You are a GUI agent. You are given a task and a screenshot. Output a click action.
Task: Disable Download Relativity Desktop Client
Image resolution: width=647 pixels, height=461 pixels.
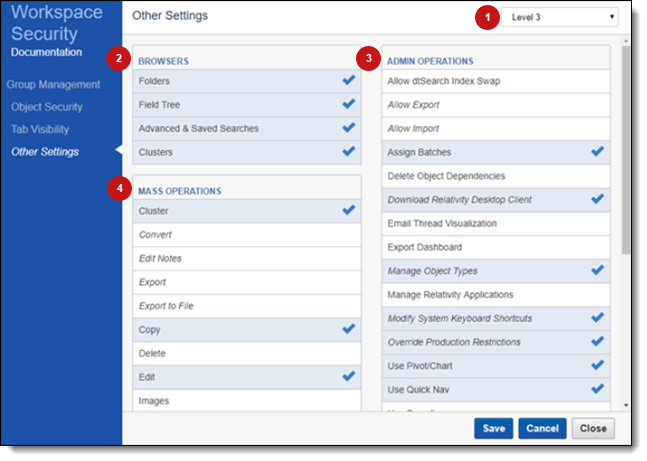[x=496, y=200]
